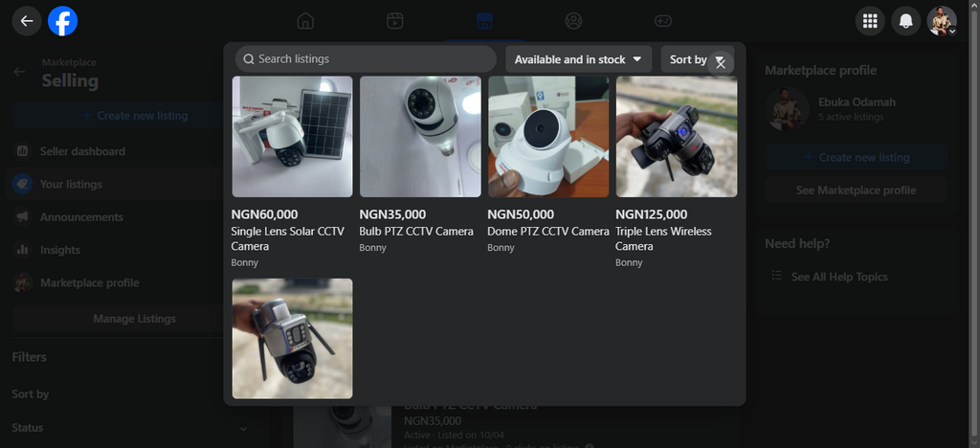This screenshot has height=448, width=980.
Task: Click the Facebook logo icon
Action: [x=62, y=21]
